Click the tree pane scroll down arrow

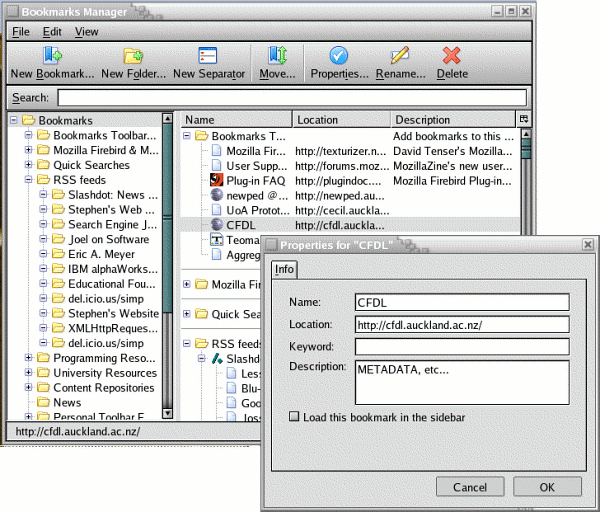167,413
